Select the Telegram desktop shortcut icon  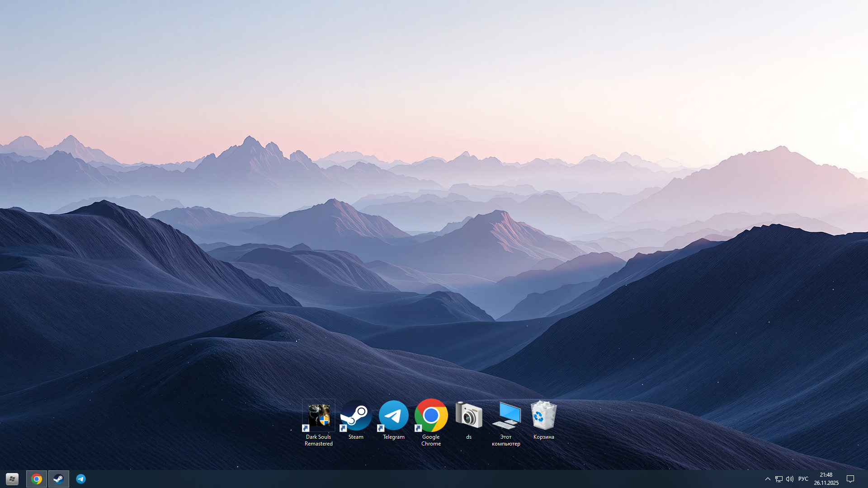coord(393,415)
